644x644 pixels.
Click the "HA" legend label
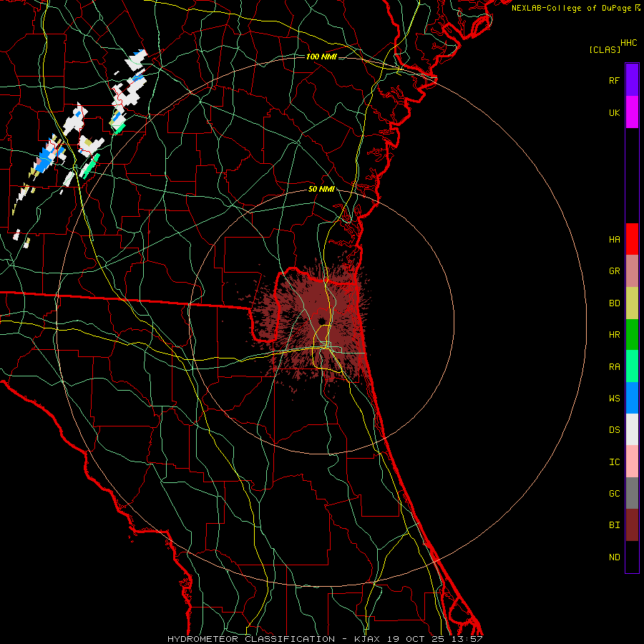click(614, 239)
